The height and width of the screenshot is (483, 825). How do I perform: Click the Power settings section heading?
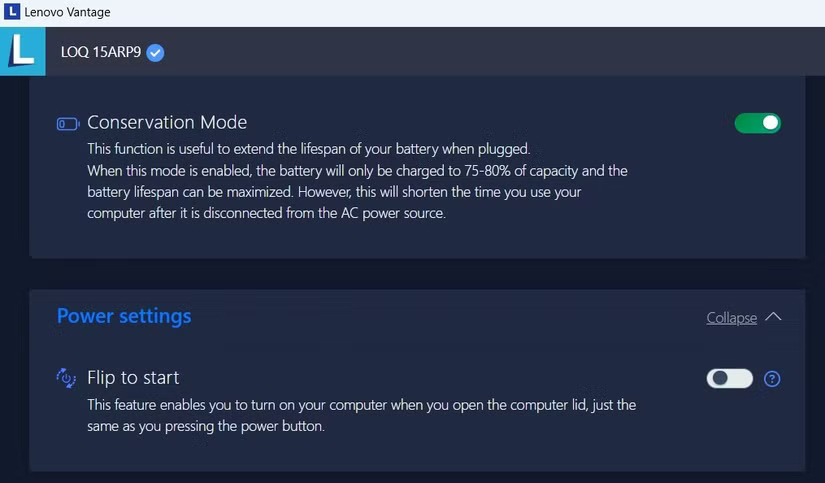point(124,316)
